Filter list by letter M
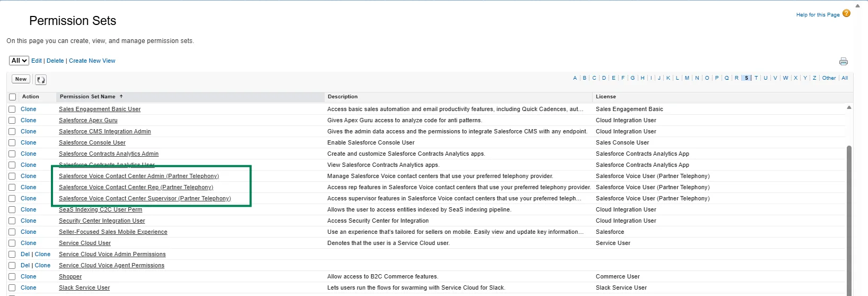This screenshot has height=296, width=868. (687, 78)
